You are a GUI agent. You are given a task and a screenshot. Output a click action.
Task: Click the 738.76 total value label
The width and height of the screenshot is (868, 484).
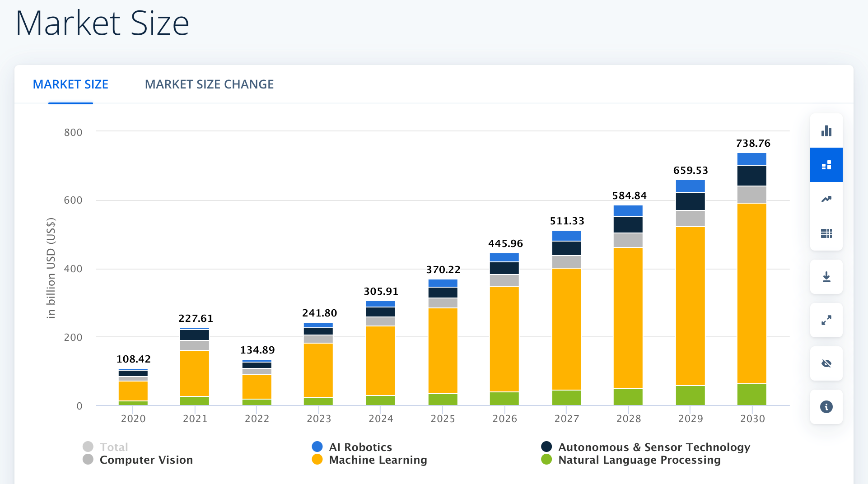(x=753, y=143)
